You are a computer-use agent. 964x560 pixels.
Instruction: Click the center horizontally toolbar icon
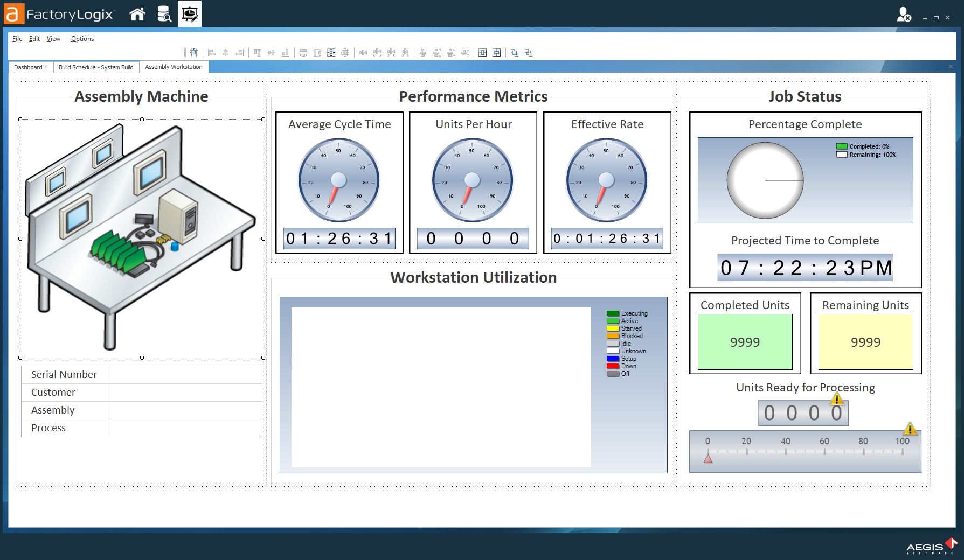482,52
